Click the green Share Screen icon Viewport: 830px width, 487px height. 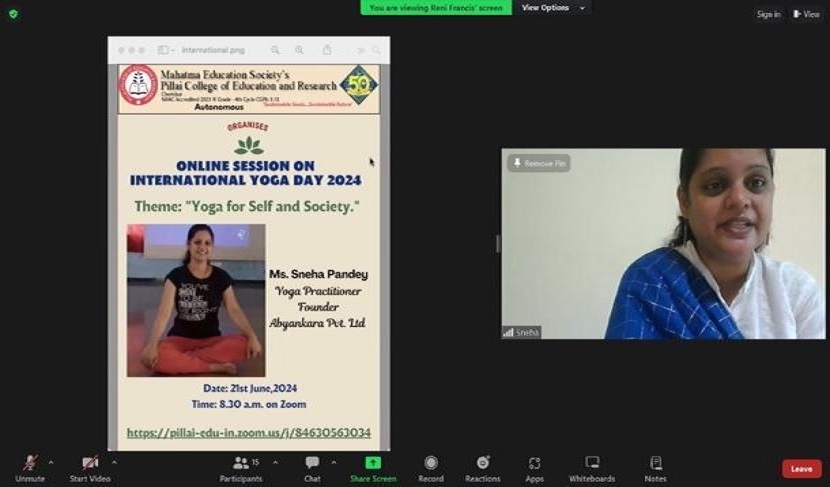click(373, 463)
